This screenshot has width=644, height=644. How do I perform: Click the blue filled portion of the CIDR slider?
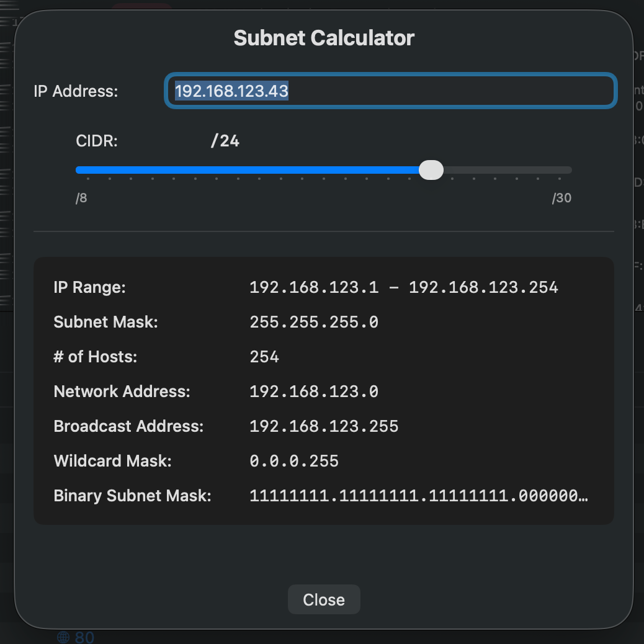(248, 170)
